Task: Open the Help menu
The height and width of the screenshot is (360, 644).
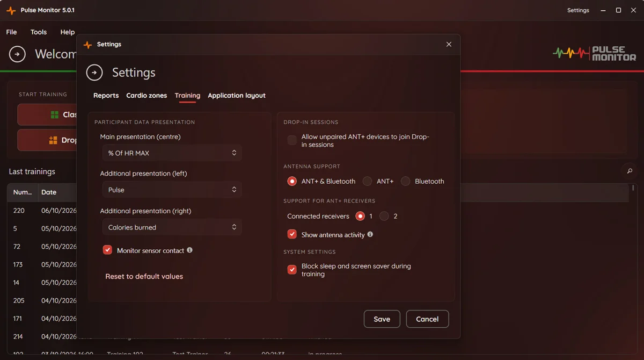Action: point(68,32)
